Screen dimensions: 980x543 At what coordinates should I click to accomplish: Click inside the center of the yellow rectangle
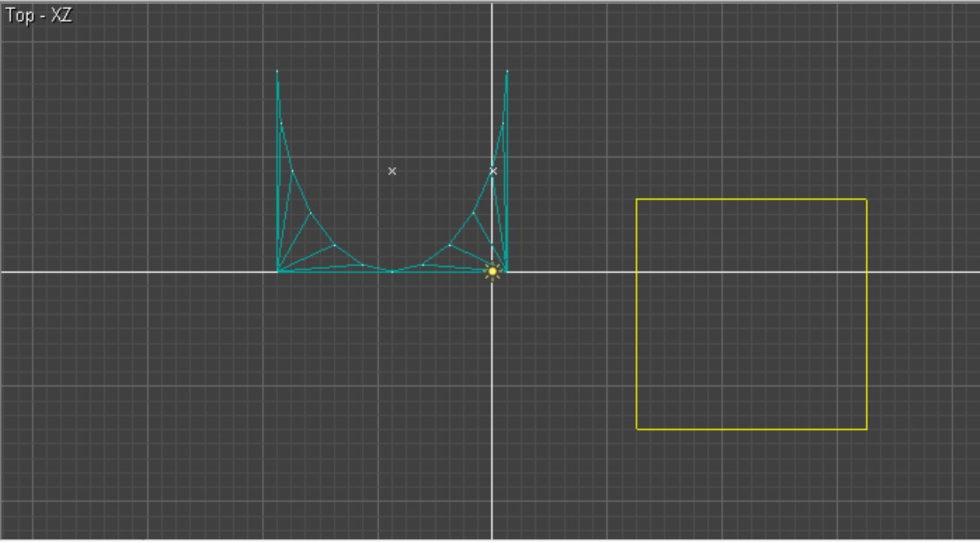point(751,314)
